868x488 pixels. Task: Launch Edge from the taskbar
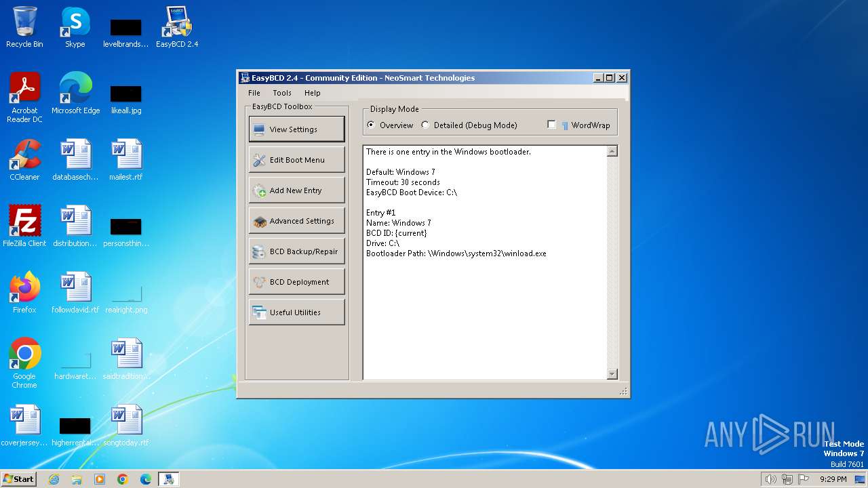tap(146, 479)
